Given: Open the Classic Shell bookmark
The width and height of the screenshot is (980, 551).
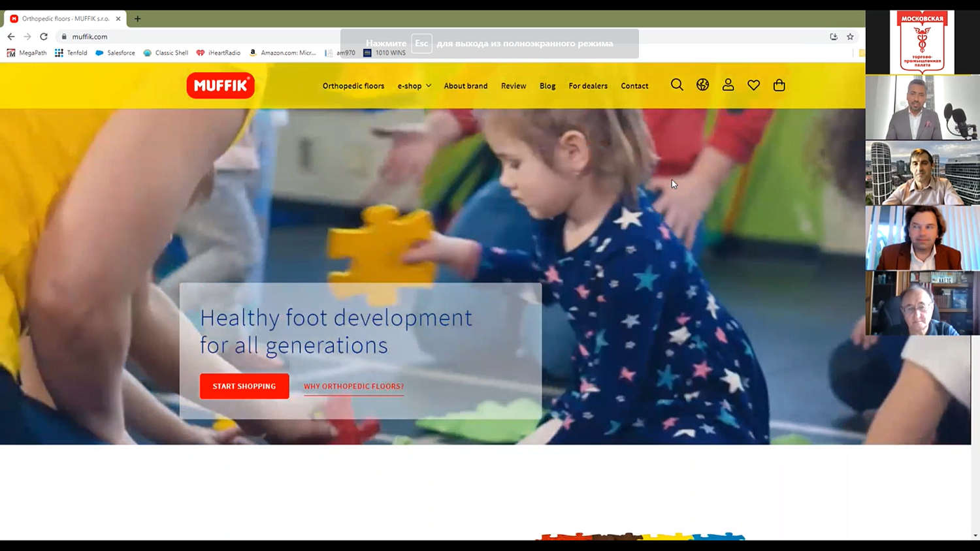Looking at the screenshot, I should coord(166,53).
